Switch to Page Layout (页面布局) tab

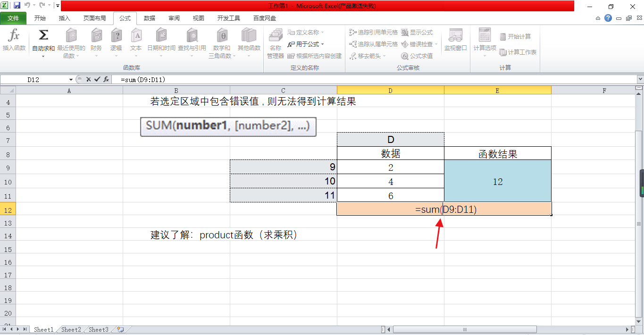point(94,18)
